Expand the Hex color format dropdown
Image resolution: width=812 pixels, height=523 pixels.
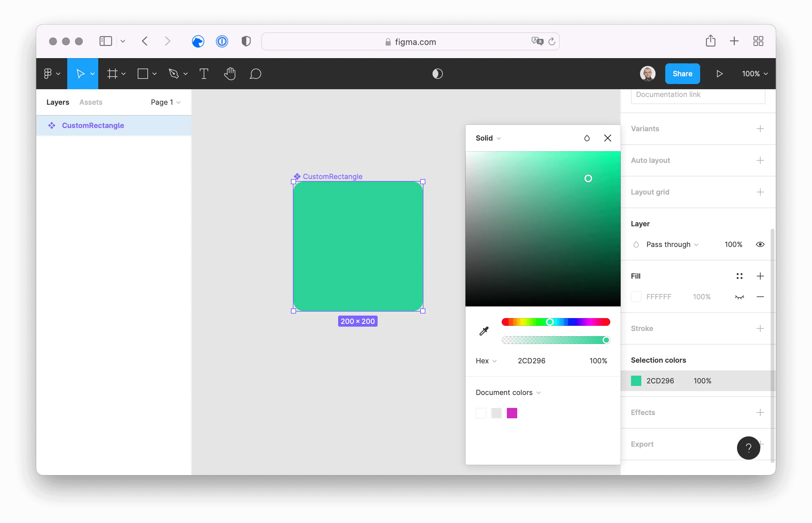485,361
